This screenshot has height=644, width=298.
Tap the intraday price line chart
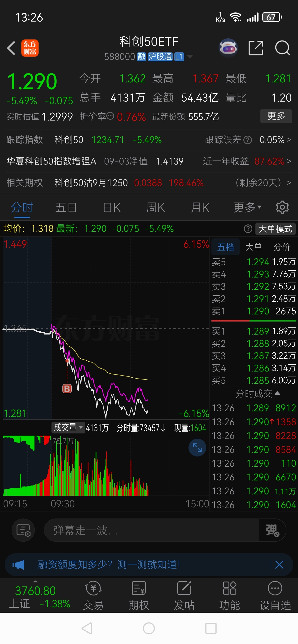coord(106,328)
